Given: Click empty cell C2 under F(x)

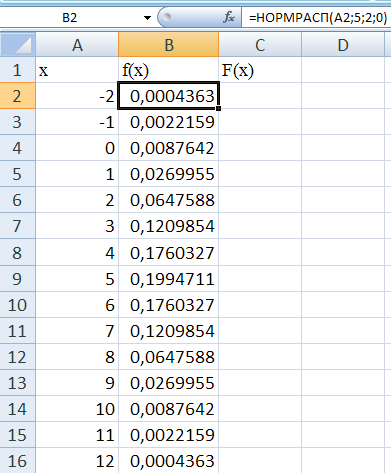Looking at the screenshot, I should pos(260,96).
